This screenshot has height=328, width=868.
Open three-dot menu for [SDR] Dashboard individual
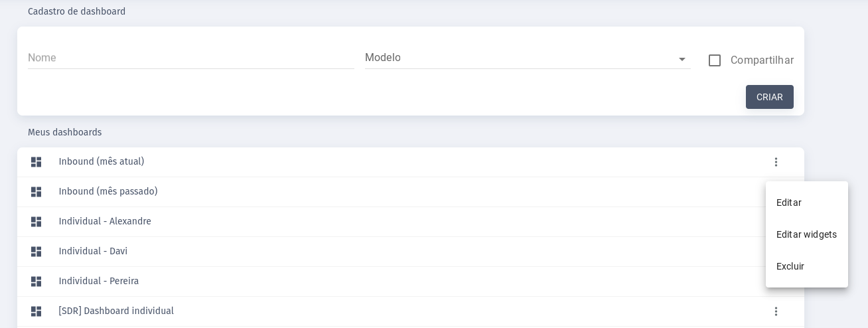tap(776, 311)
